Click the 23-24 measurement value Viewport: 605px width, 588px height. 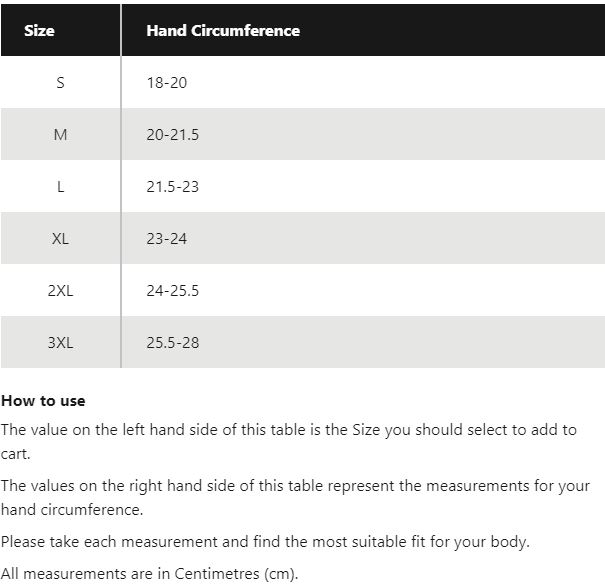point(167,239)
